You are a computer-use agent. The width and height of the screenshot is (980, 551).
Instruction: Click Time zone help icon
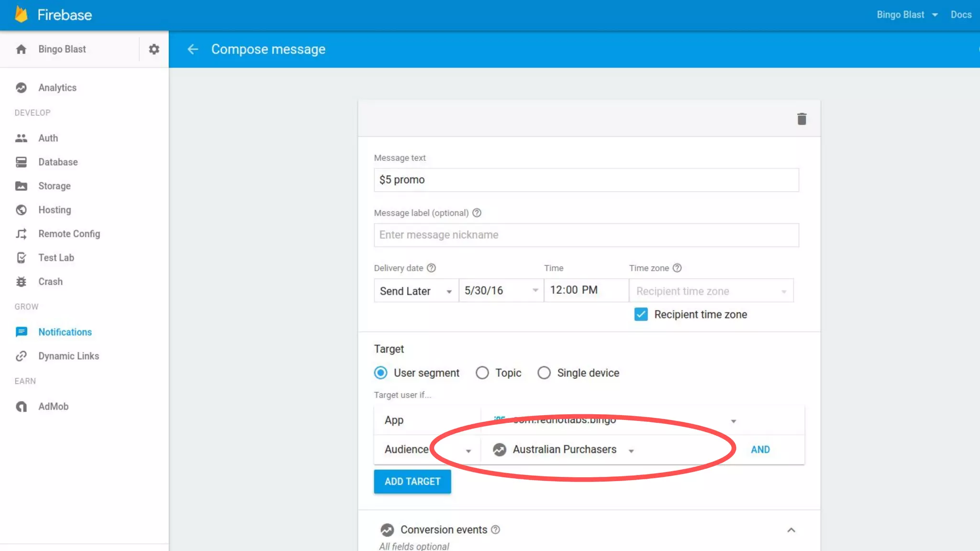[x=677, y=268]
